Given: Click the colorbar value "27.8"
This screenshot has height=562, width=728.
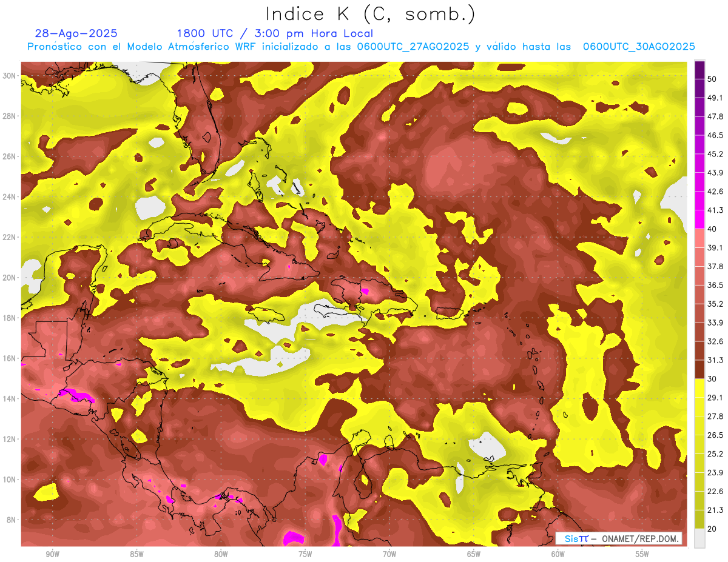Looking at the screenshot, I should click(x=715, y=416).
